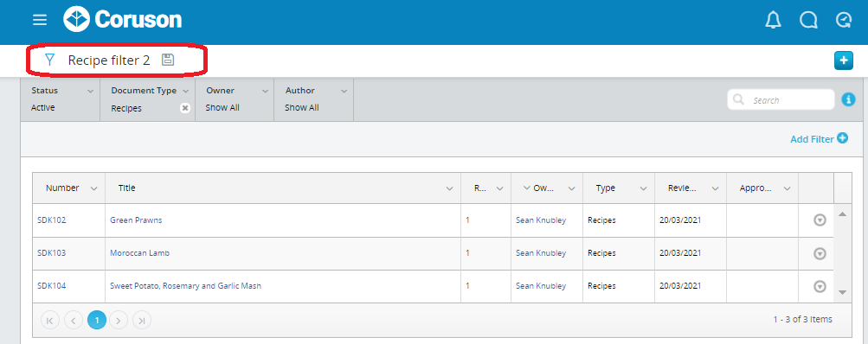The width and height of the screenshot is (868, 344).
Task: Click the blue plus add button
Action: [x=843, y=61]
